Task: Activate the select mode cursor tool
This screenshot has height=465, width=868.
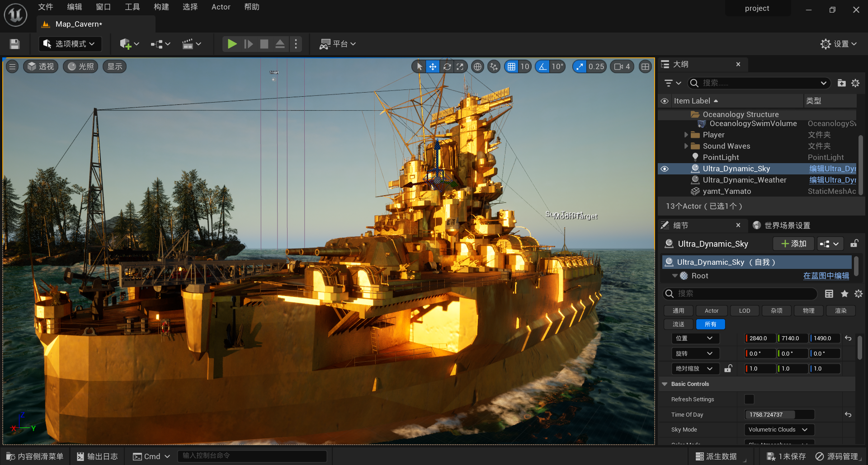Action: [420, 67]
